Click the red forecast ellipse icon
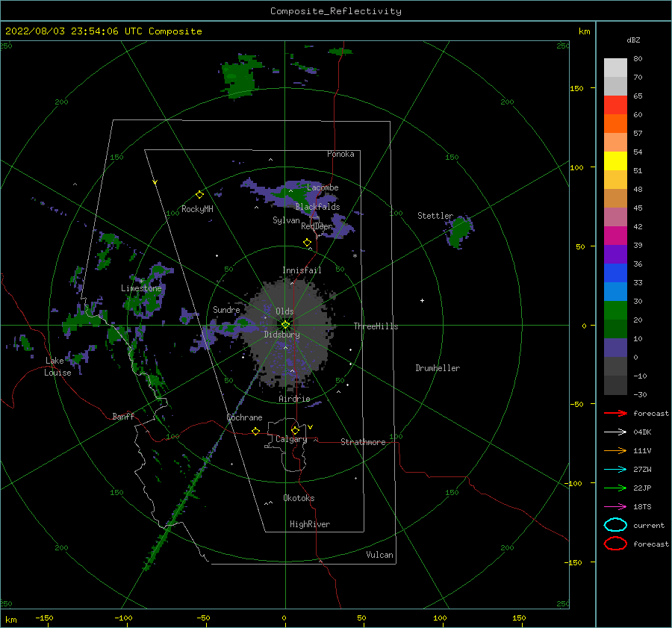The width and height of the screenshot is (672, 628). click(x=615, y=544)
